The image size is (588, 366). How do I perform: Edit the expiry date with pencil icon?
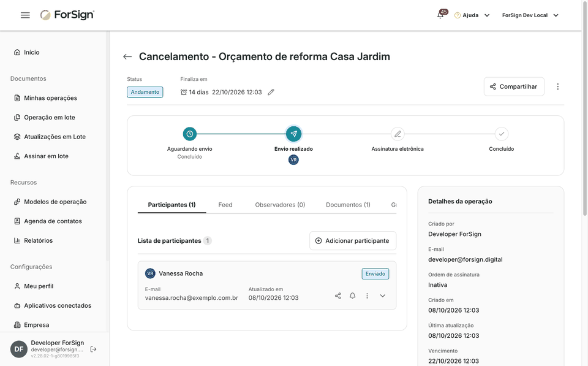coord(271,92)
